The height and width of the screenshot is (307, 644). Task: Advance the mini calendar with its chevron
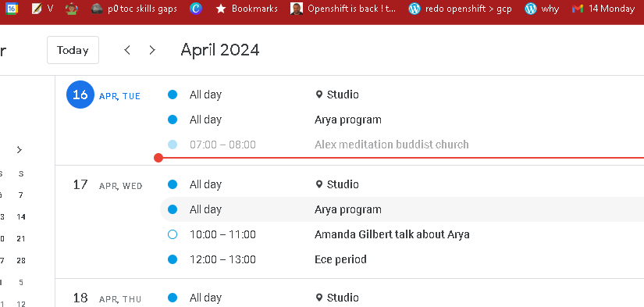[20, 150]
